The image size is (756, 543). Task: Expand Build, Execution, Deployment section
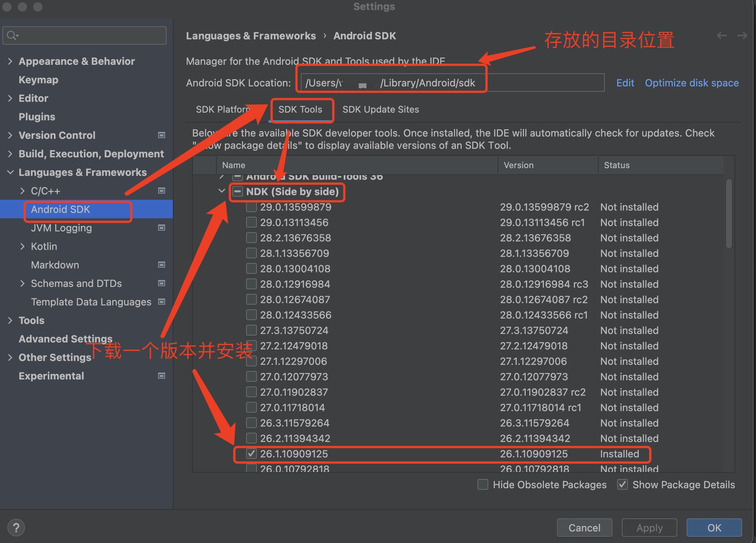tap(10, 153)
